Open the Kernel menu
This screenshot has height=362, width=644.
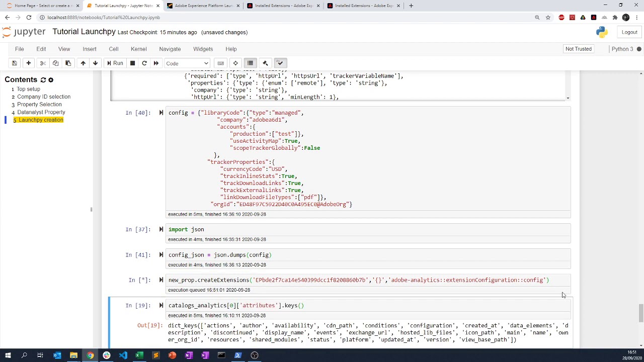(139, 49)
